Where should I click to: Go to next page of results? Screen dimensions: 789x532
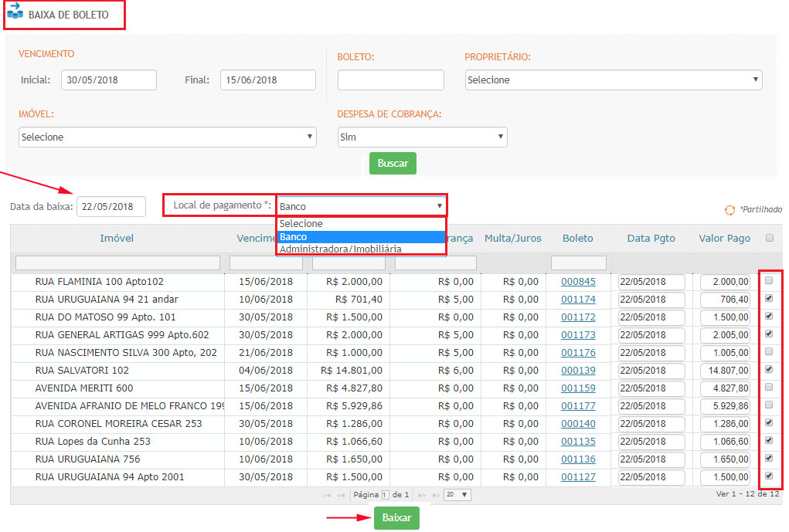coord(422,495)
